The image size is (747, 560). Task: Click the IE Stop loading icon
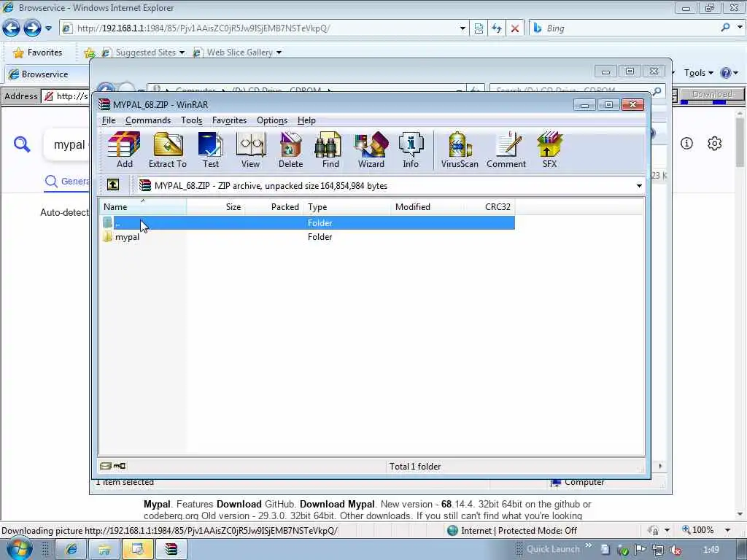coord(515,28)
